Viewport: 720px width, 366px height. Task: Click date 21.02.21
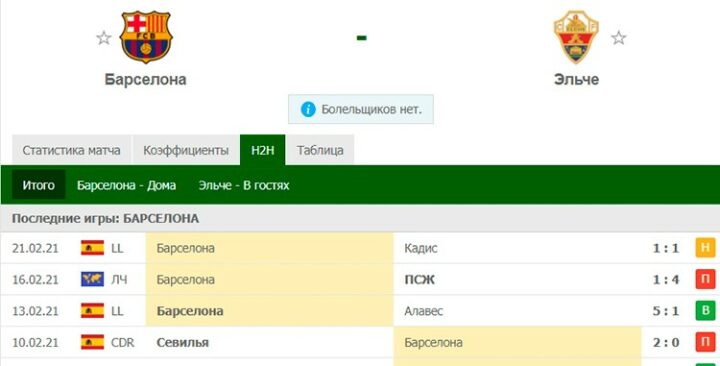coord(35,248)
